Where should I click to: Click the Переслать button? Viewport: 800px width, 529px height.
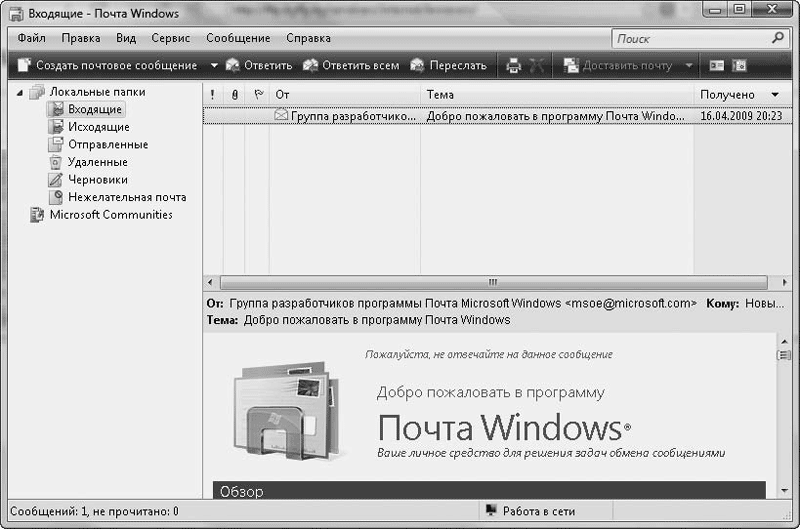pos(449,66)
